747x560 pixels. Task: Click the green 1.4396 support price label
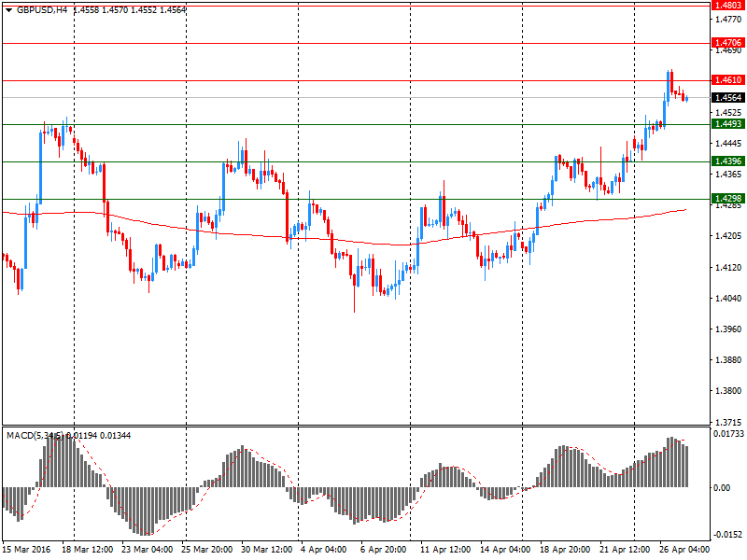click(728, 161)
